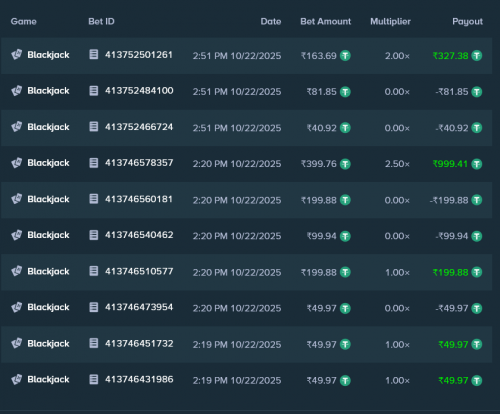This screenshot has height=414, width=500.
Task: Open bet receipt icon for 413746431986
Action: [x=94, y=379]
